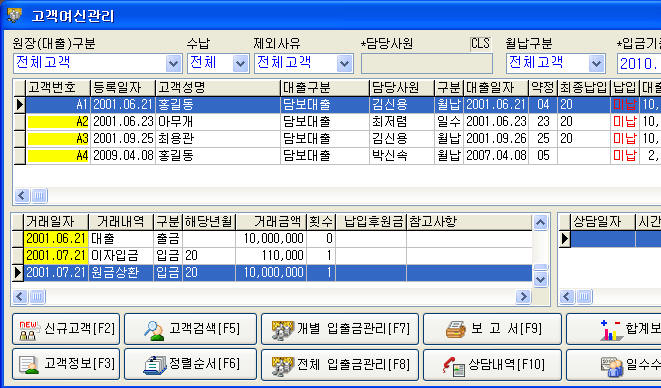Click the 상담일자 column header
The width and height of the screenshot is (661, 388).
tap(603, 221)
